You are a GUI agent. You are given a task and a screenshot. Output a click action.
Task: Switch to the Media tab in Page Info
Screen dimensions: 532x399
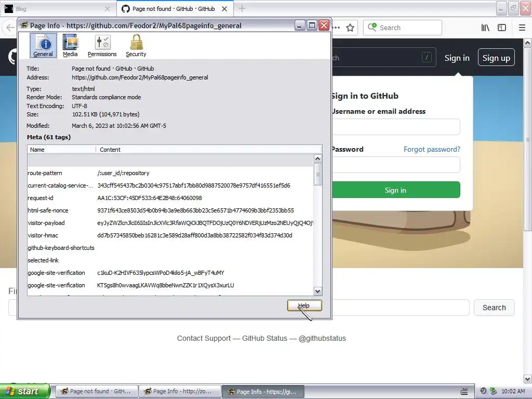pos(70,46)
